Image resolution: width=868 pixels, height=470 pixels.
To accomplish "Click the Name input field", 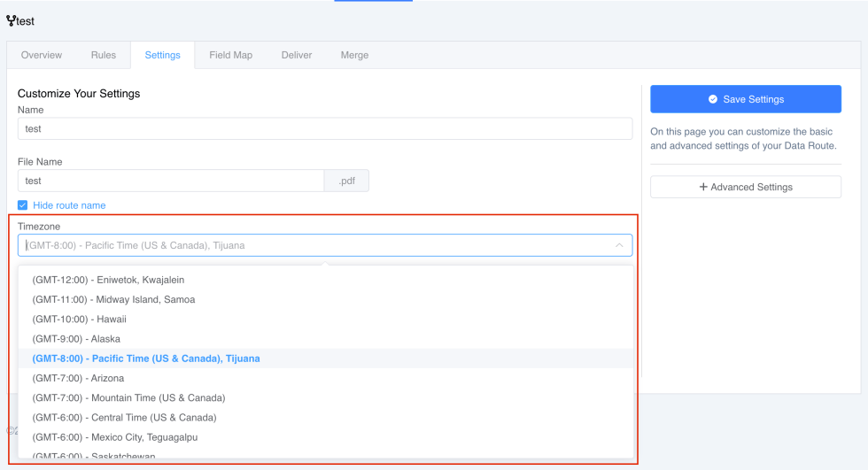I will [x=325, y=129].
